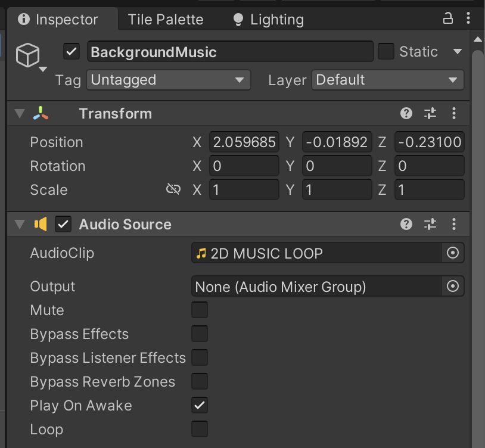485x448 pixels.
Task: Collapse the Transform component foldout
Action: [20, 113]
